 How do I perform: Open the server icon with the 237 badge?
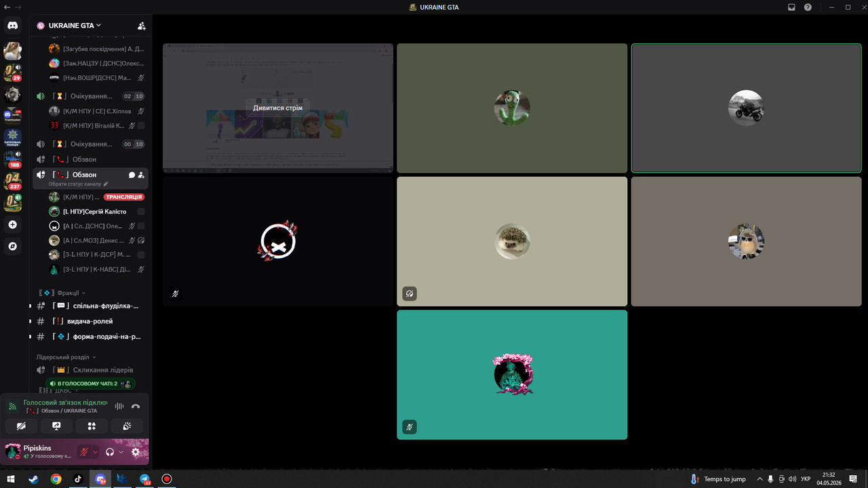point(12,181)
